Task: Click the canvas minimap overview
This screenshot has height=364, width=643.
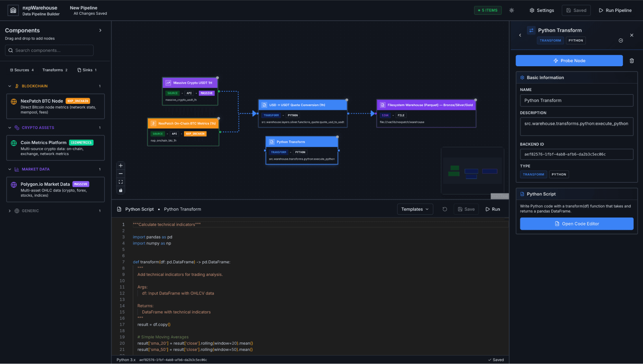Action: [472, 171]
